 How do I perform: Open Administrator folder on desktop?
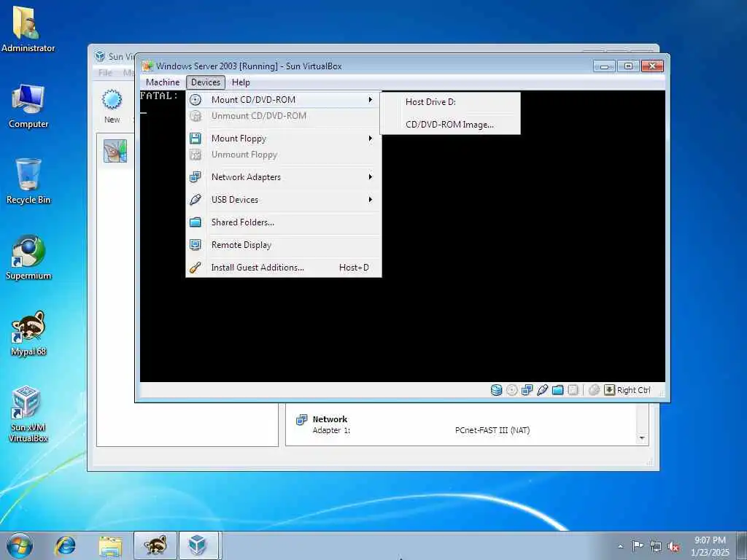click(x=28, y=29)
